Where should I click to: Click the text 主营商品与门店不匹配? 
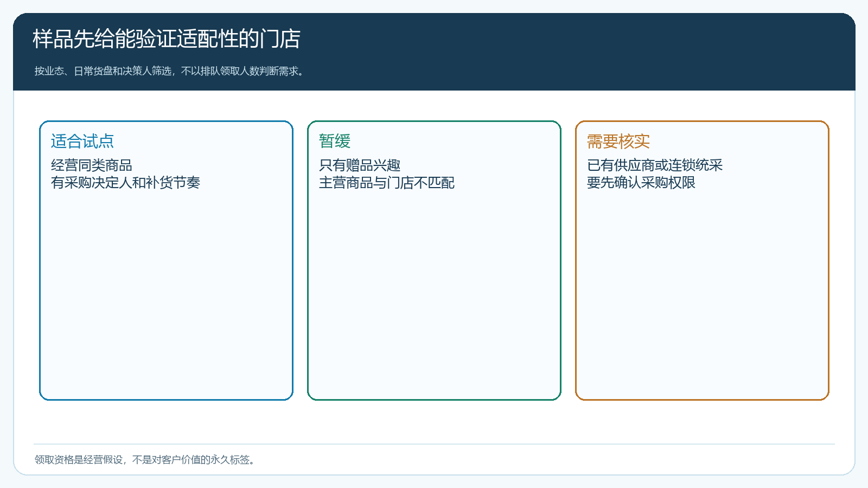pyautogui.click(x=387, y=183)
